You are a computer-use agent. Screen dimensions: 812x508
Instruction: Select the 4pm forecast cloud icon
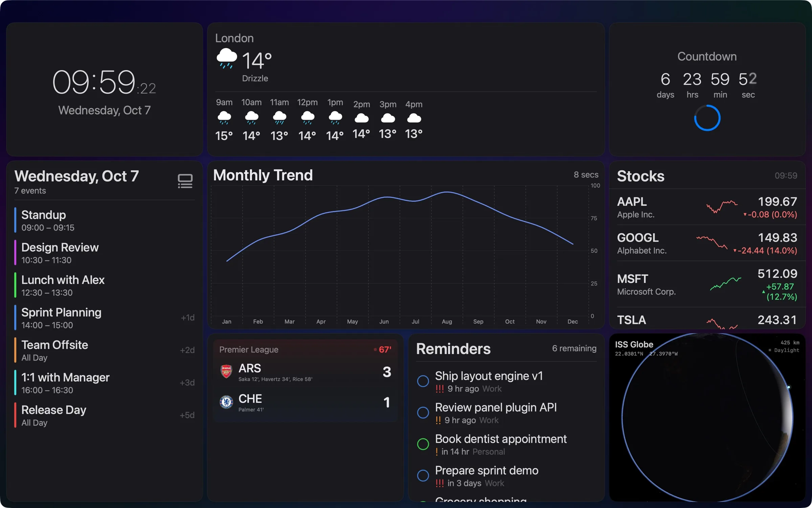[414, 118]
